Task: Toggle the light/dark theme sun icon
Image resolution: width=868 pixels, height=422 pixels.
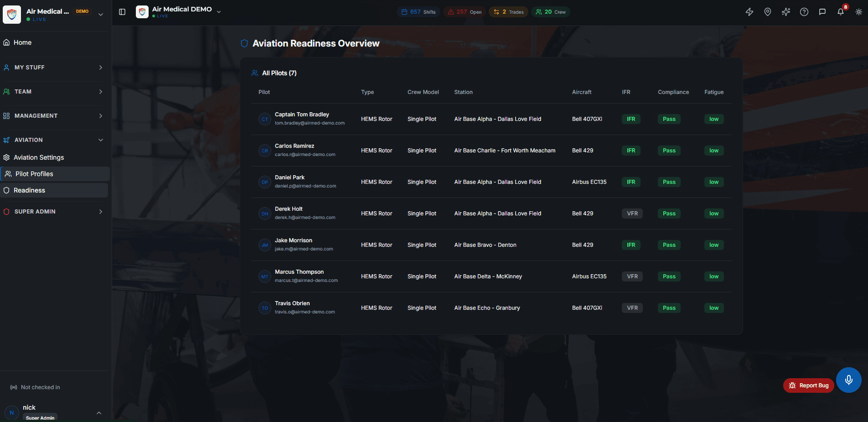Action: (x=859, y=12)
